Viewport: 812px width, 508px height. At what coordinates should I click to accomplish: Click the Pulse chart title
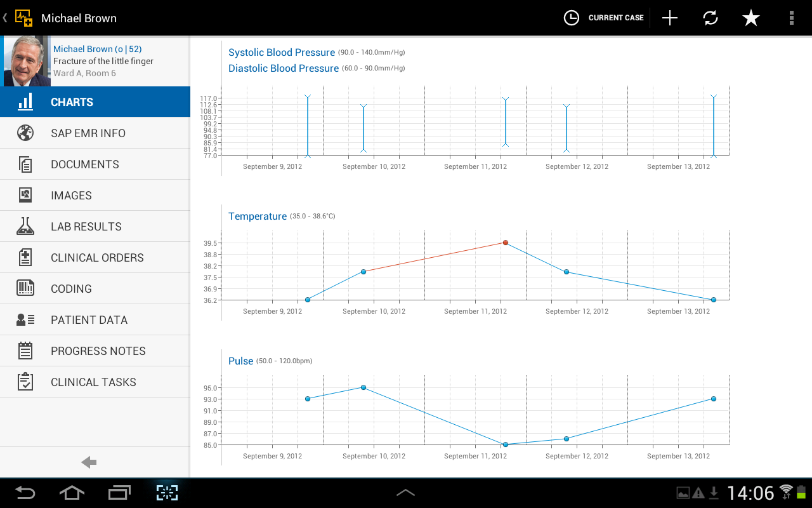click(241, 361)
